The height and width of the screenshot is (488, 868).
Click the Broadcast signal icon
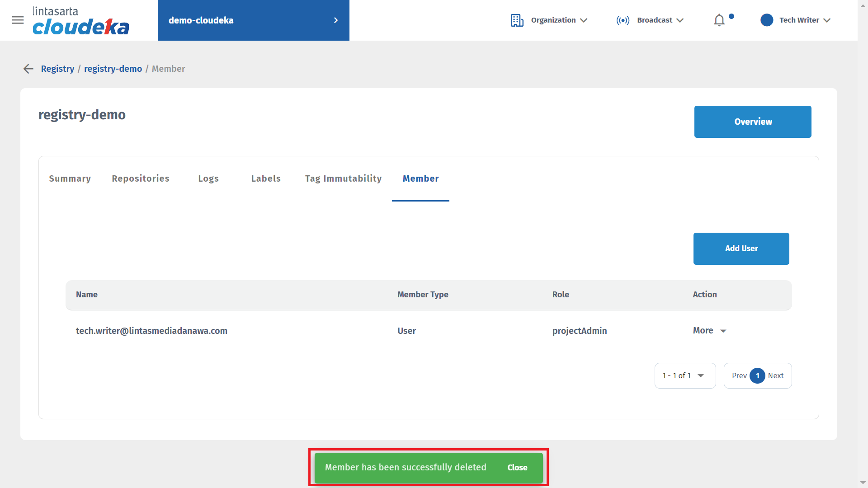point(623,20)
